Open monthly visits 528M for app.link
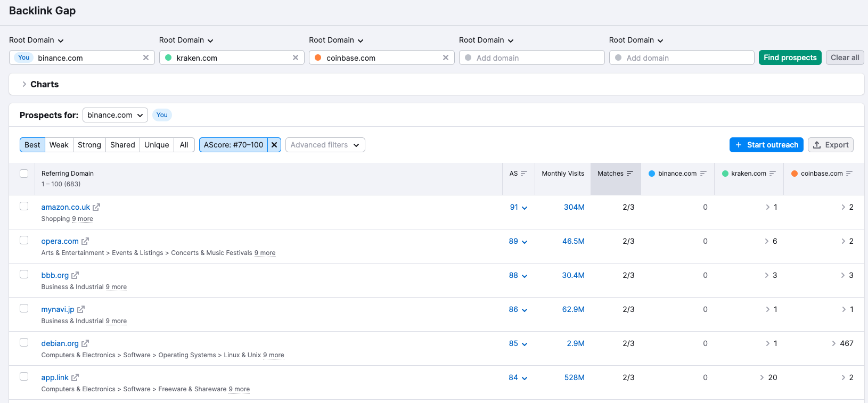 click(x=575, y=377)
